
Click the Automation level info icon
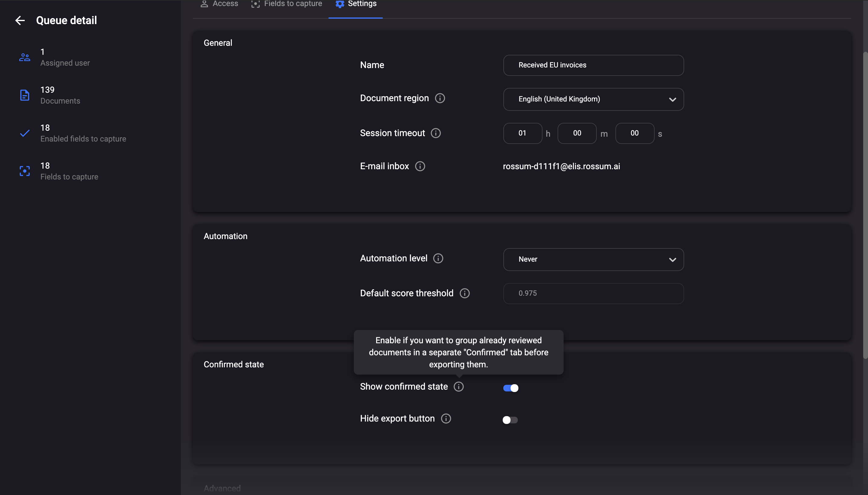(438, 258)
